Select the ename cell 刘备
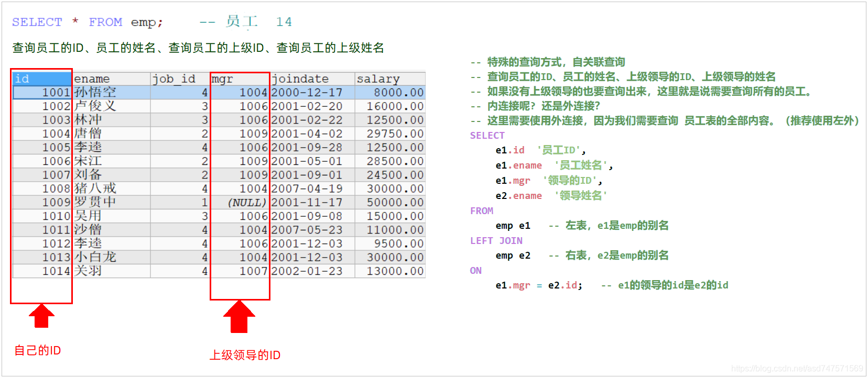868x378 pixels. point(111,175)
